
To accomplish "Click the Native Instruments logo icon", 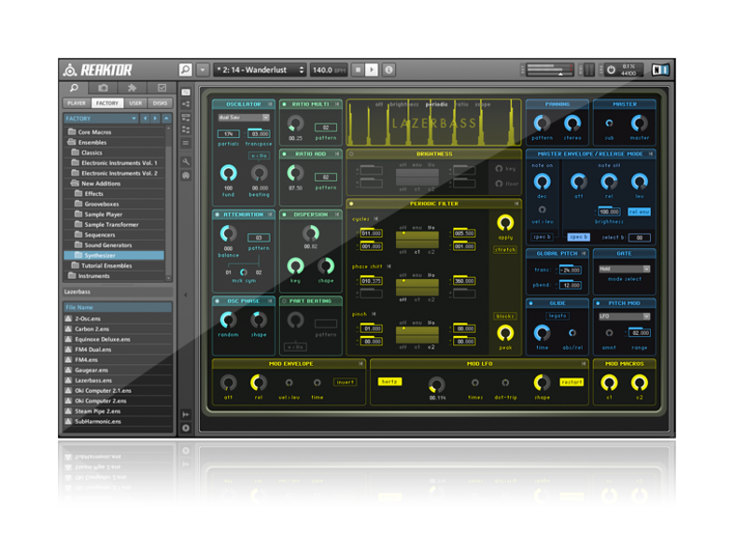I will coord(661,70).
